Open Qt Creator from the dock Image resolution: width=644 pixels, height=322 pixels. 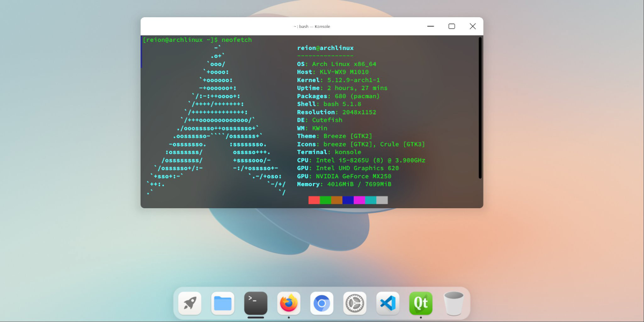coord(421,303)
